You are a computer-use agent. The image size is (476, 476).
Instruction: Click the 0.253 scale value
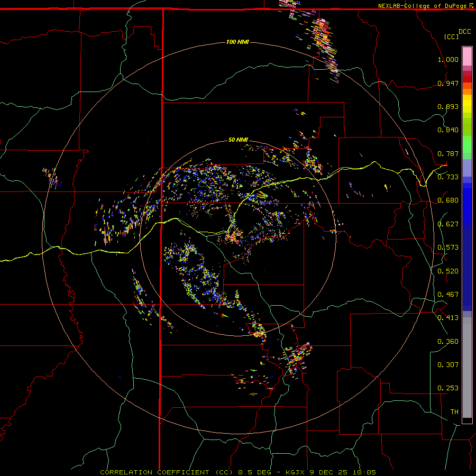pyautogui.click(x=448, y=388)
